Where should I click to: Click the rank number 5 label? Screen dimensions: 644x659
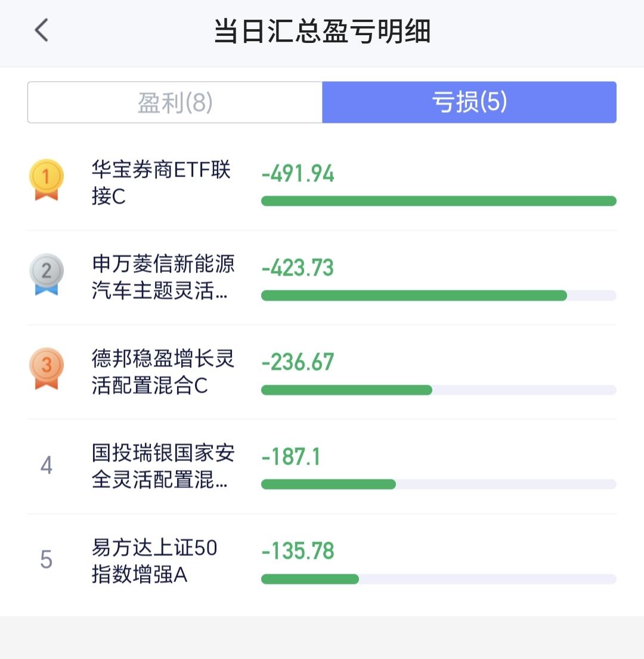tap(46, 559)
